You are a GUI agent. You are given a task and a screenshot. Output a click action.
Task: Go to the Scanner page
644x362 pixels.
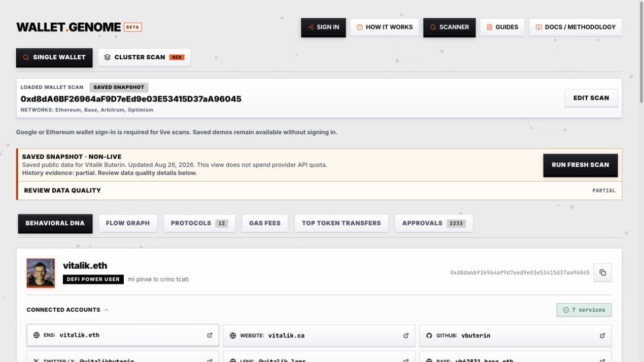click(x=450, y=27)
